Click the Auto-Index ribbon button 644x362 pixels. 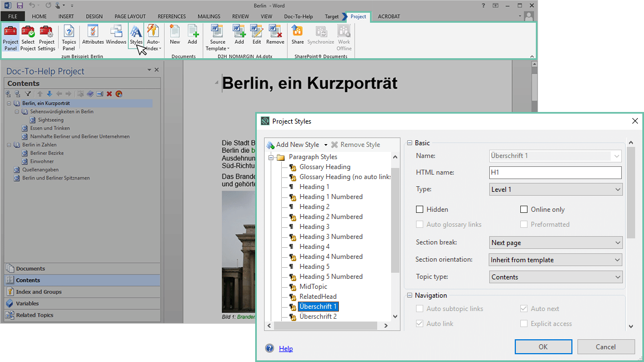point(153,38)
